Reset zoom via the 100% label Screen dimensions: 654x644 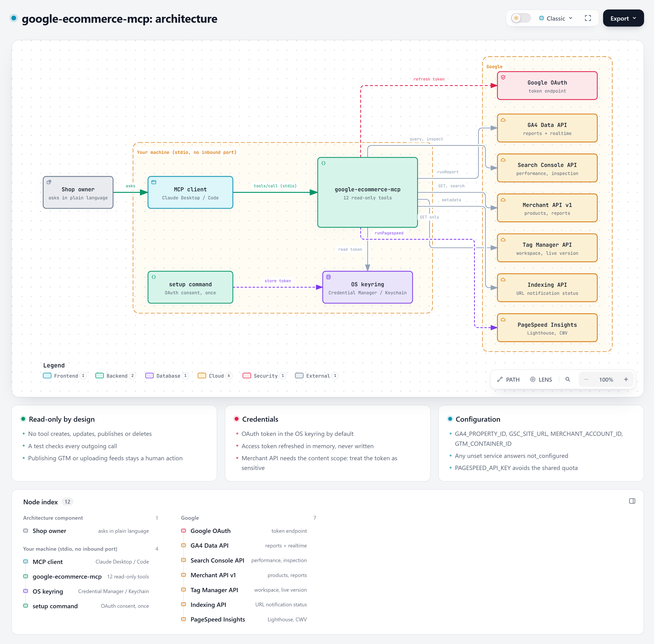pos(606,380)
